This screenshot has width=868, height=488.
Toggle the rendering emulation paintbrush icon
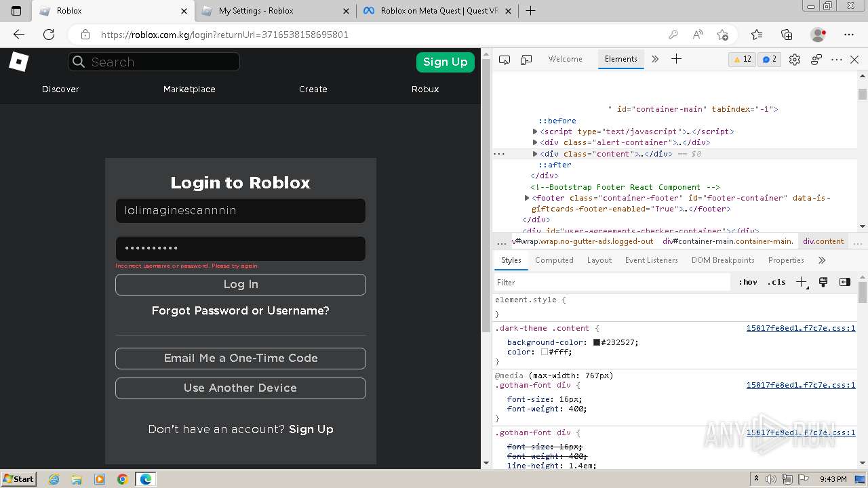coord(823,282)
